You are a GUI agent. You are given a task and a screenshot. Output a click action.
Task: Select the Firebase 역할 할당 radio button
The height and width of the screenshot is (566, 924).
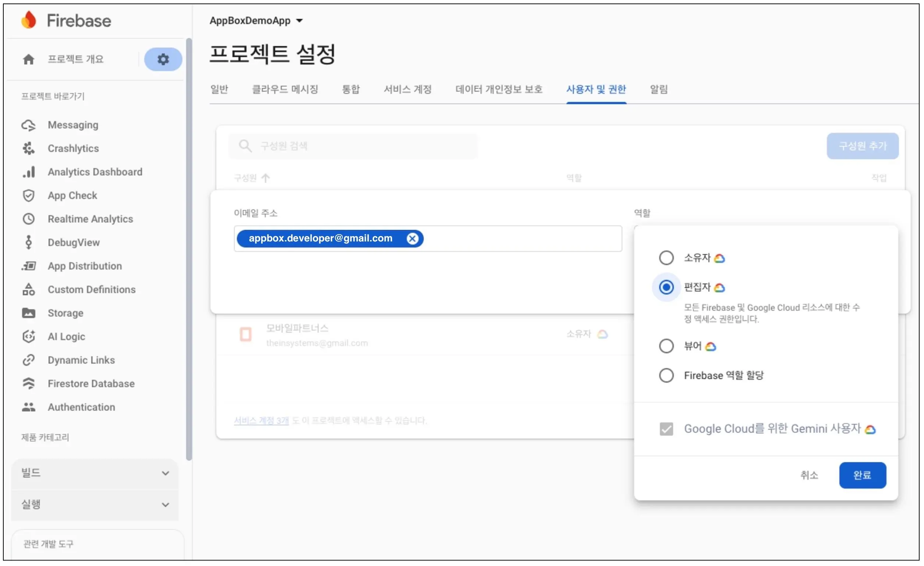tap(667, 376)
